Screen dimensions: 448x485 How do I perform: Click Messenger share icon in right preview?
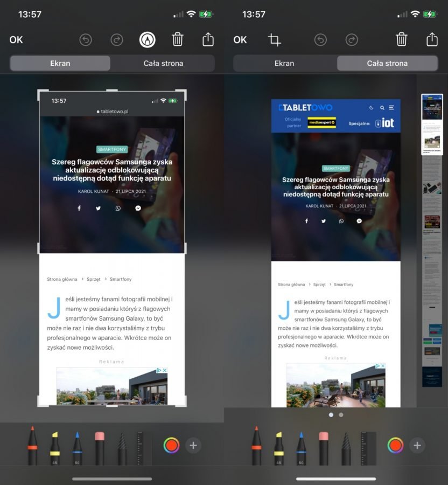point(359,221)
